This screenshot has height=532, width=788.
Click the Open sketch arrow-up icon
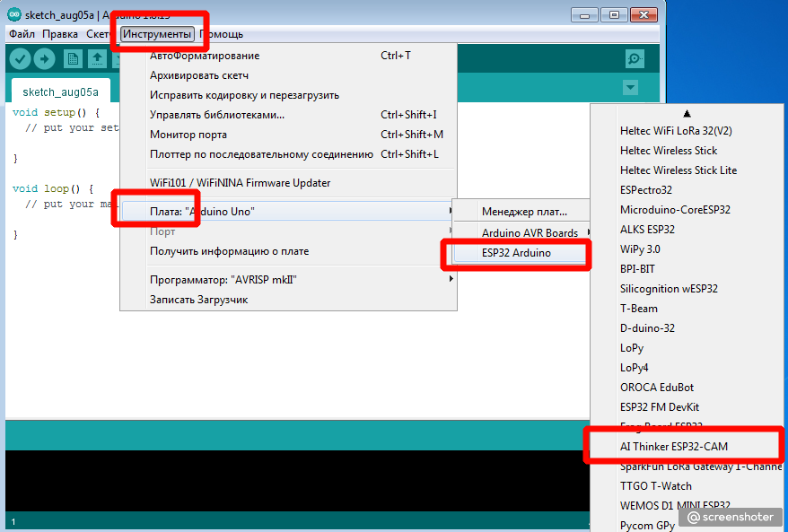pyautogui.click(x=97, y=59)
